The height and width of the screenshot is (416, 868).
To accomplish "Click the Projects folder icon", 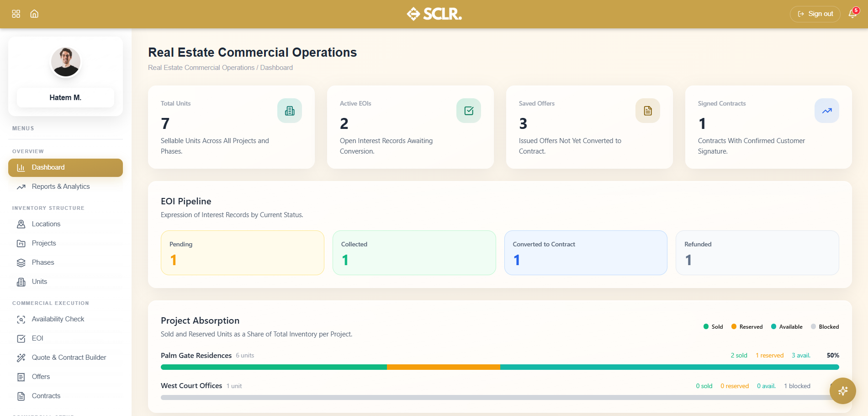I will pyautogui.click(x=21, y=244).
